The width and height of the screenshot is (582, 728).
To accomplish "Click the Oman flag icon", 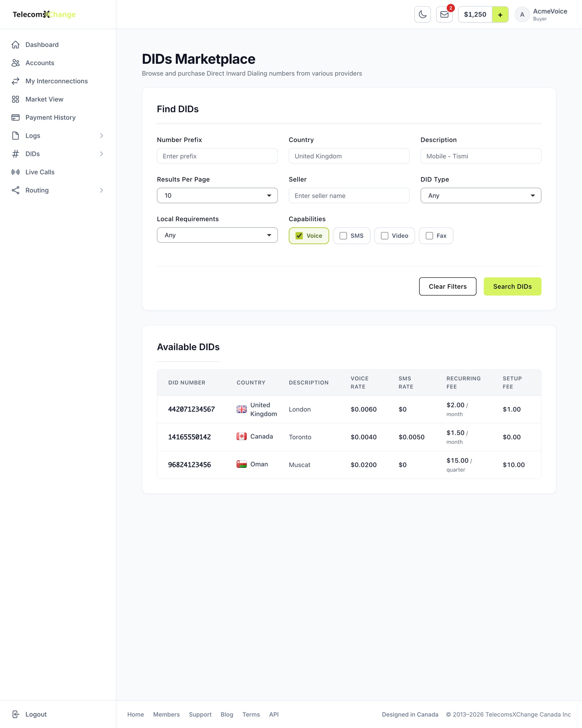I will (242, 464).
